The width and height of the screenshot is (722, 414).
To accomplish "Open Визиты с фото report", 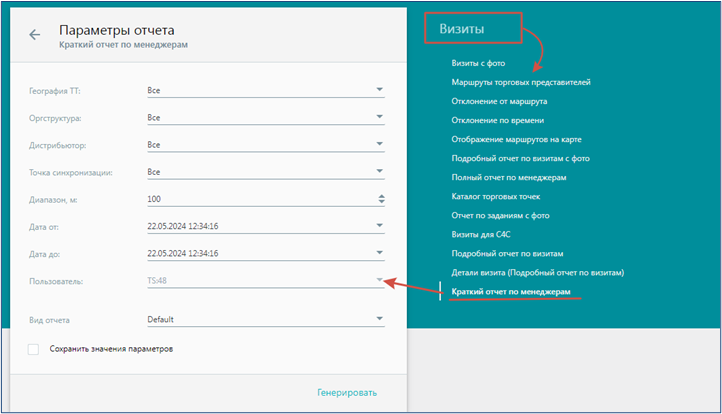I will [478, 63].
